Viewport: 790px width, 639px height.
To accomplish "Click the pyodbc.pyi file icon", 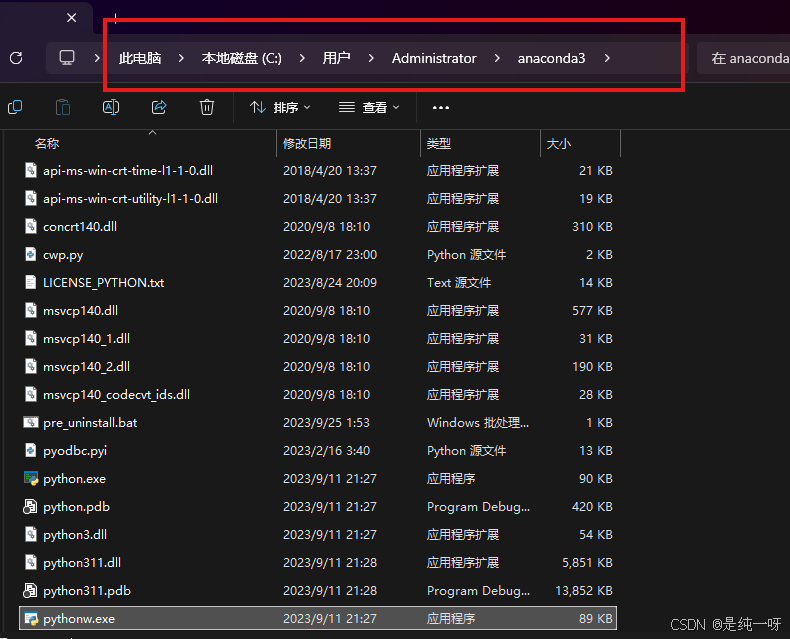I will (31, 450).
